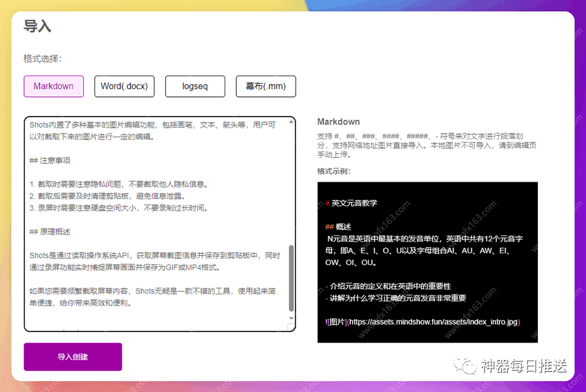Select the 幕布(.mm) format option
The height and width of the screenshot is (392, 586).
tap(266, 86)
